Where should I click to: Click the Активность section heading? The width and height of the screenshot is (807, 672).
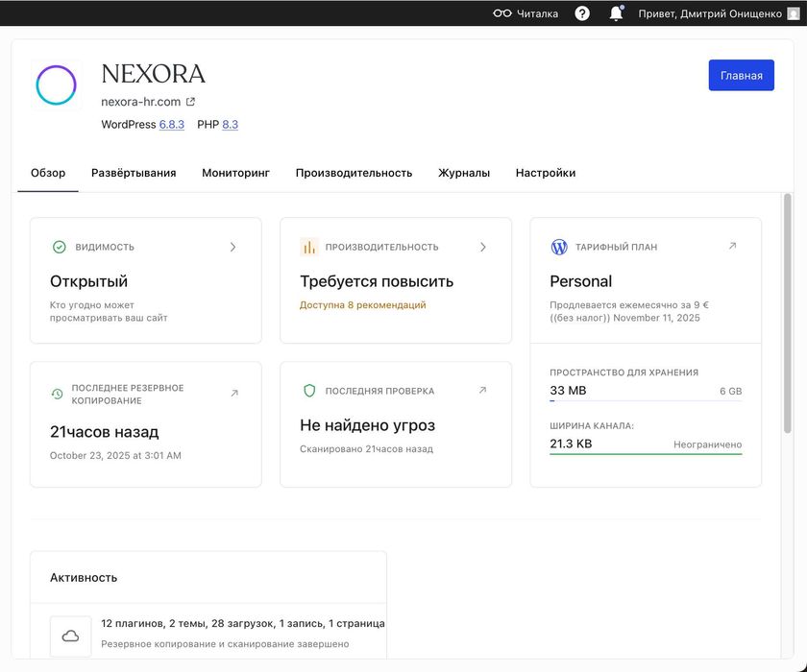[x=84, y=578]
